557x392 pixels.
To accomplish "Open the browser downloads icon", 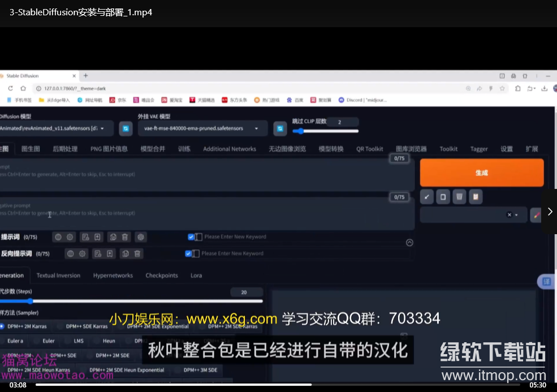I will [544, 88].
